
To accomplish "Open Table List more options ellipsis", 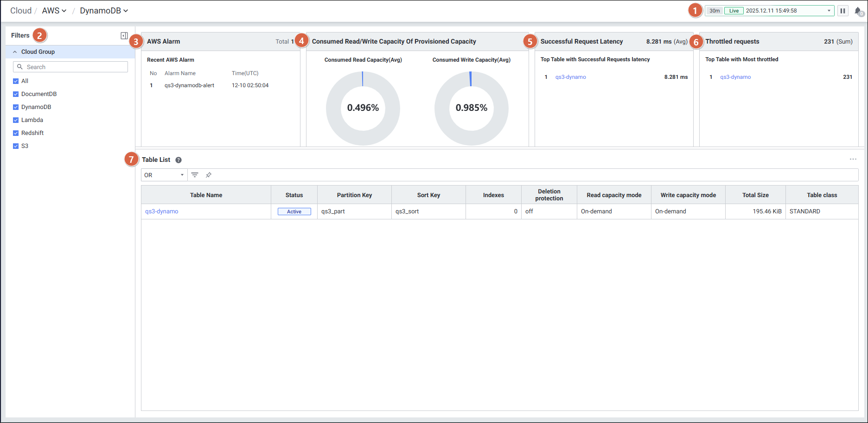I will [x=853, y=159].
